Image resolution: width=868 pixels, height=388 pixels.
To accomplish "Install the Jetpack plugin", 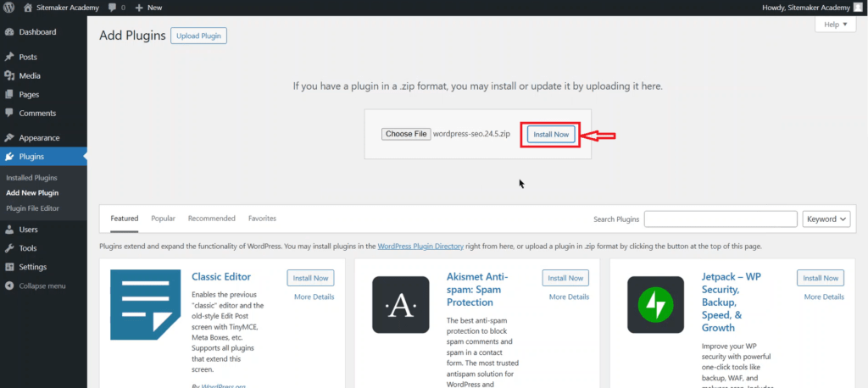I will 821,278.
